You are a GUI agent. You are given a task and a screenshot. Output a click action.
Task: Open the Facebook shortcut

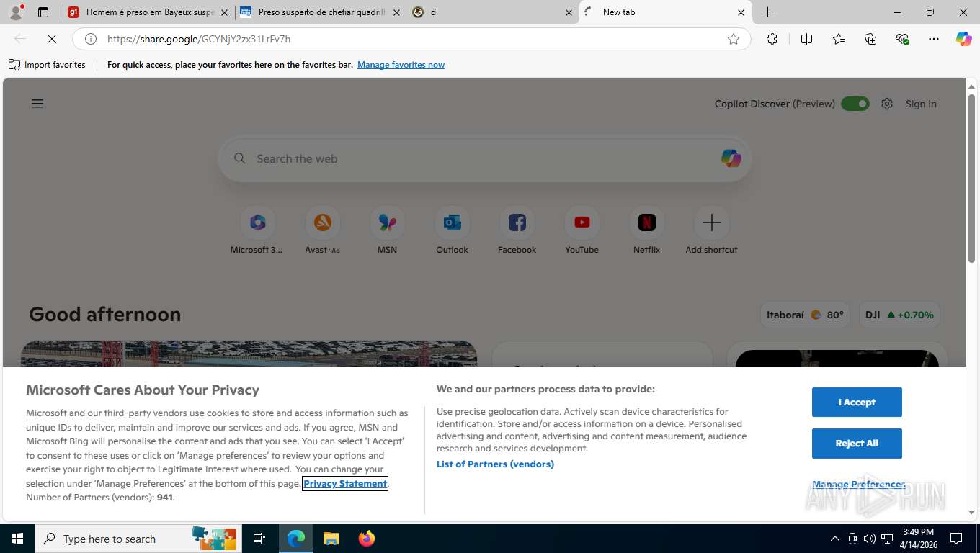click(517, 230)
